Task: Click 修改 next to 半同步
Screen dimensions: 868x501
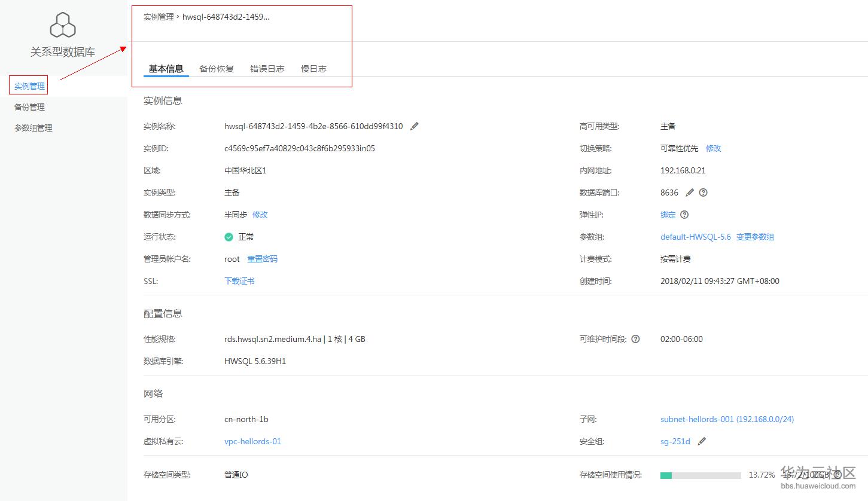Action: click(x=260, y=215)
